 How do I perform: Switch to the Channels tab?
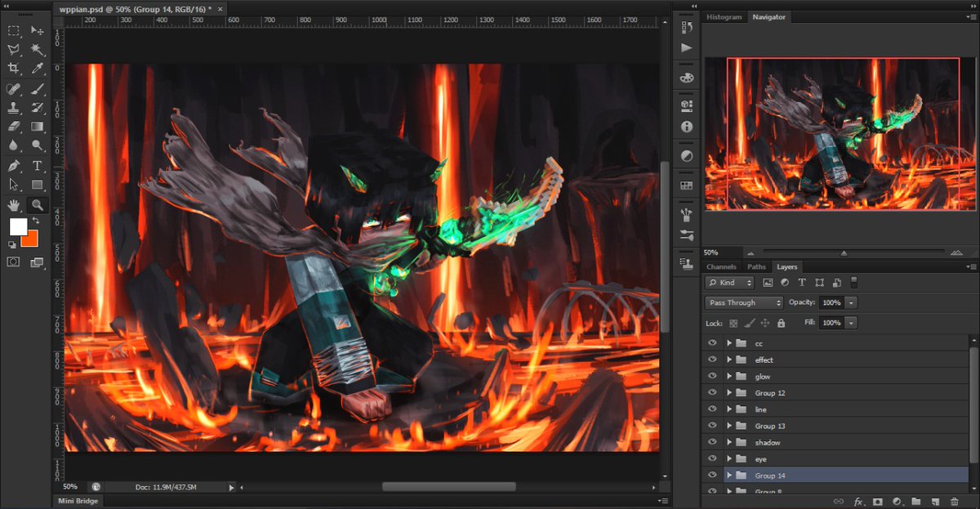coord(721,266)
